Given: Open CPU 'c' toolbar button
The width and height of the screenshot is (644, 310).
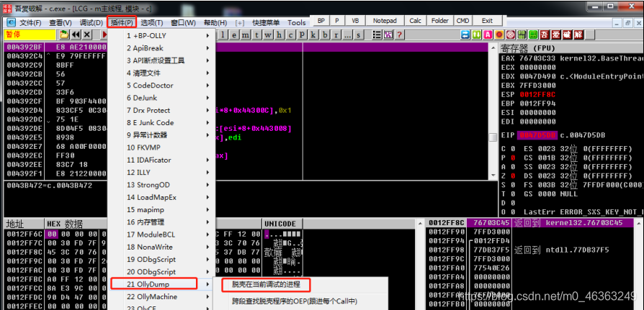Looking at the screenshot, I should (x=291, y=35).
